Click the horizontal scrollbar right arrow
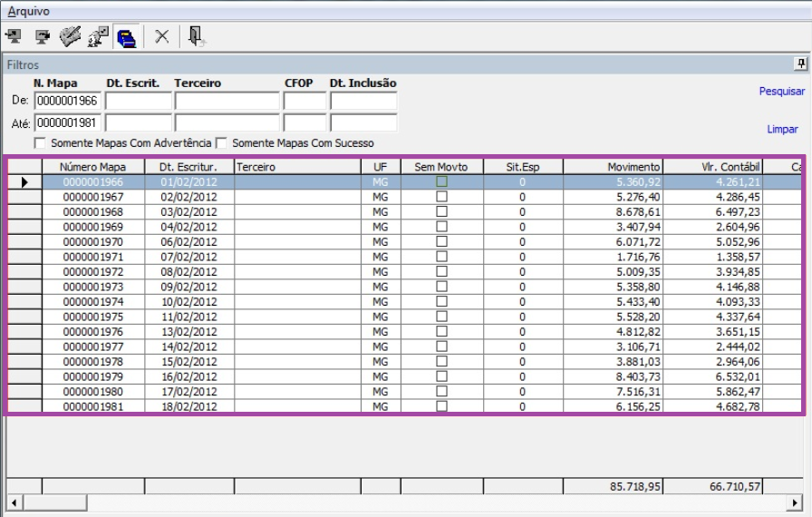This screenshot has height=517, width=812. (797, 502)
